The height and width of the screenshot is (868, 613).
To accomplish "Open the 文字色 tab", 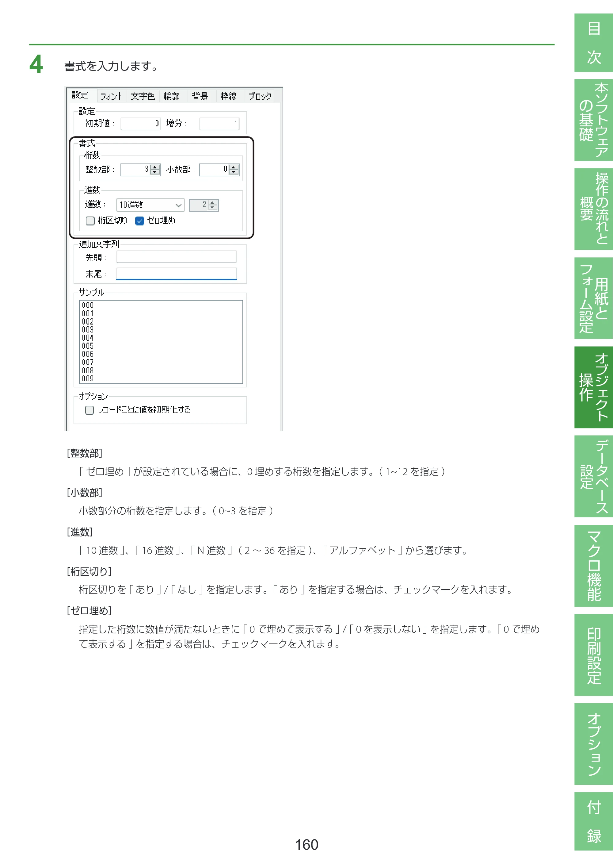I will (x=143, y=96).
